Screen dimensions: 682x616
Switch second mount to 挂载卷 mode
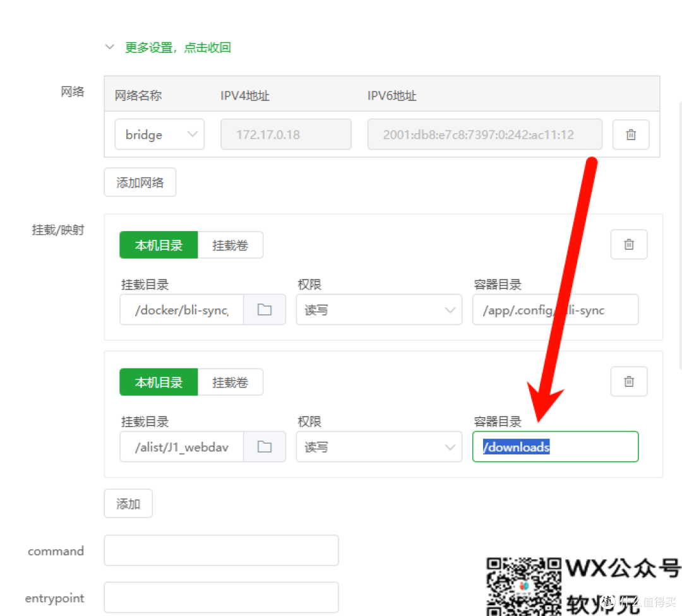click(x=230, y=382)
